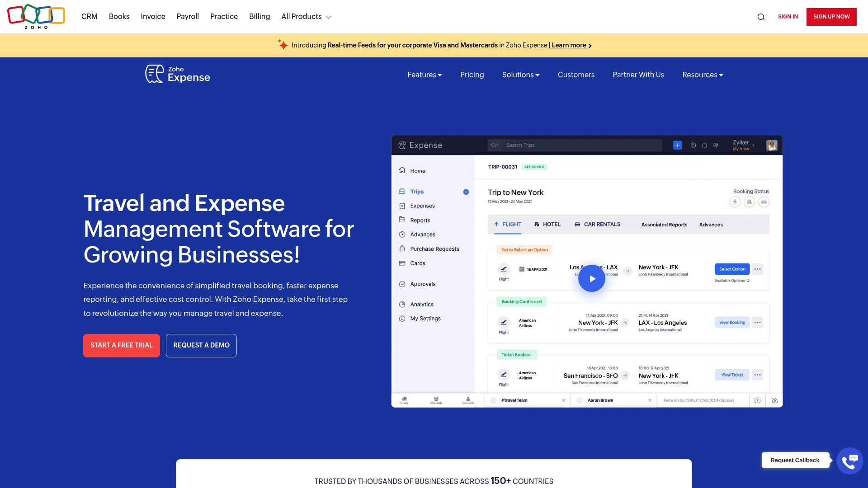Open Cards from the sidebar
The height and width of the screenshot is (488, 868).
click(417, 263)
